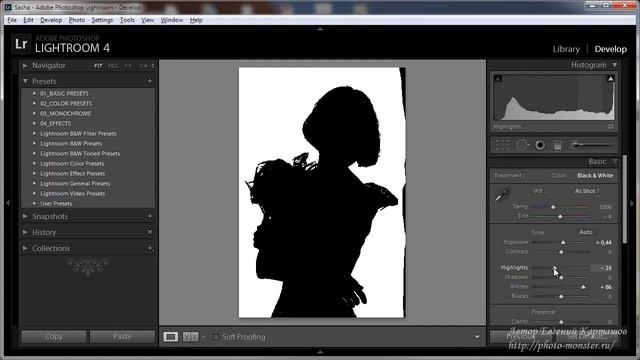640x360 pixels.
Task: Toggle shadow clipping indicator in Histogram
Action: tap(498, 78)
